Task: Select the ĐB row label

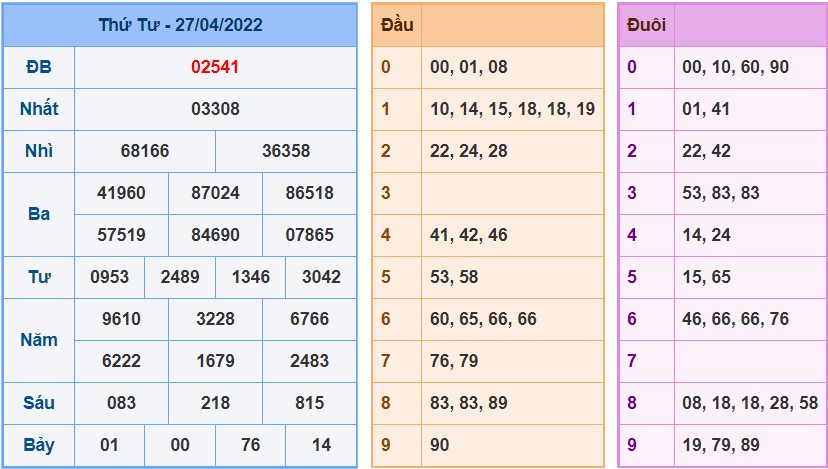Action: (x=39, y=67)
